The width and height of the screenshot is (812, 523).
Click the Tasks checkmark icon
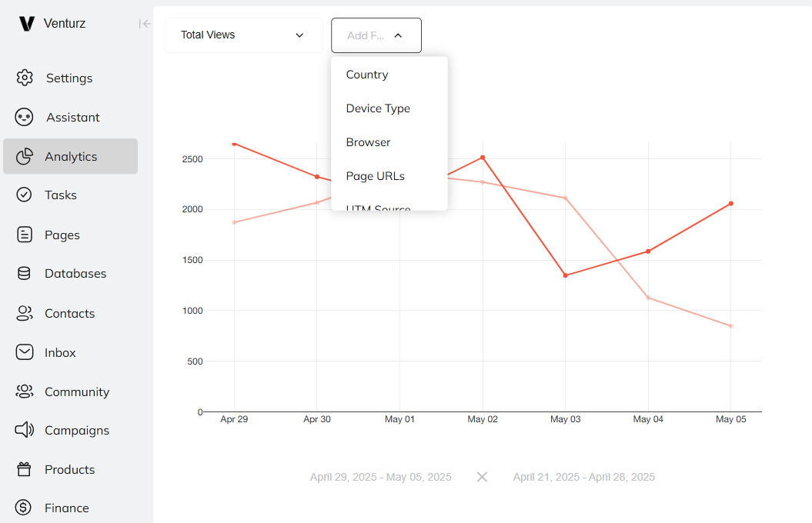pyautogui.click(x=25, y=195)
